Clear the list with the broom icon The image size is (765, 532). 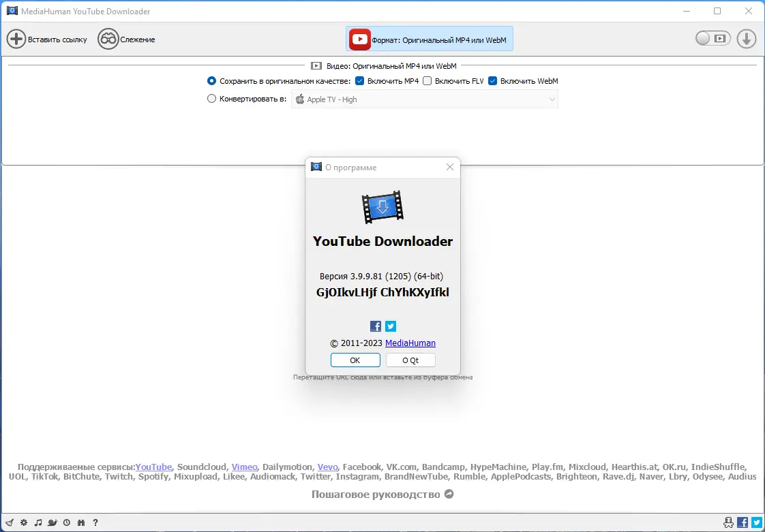click(10, 522)
